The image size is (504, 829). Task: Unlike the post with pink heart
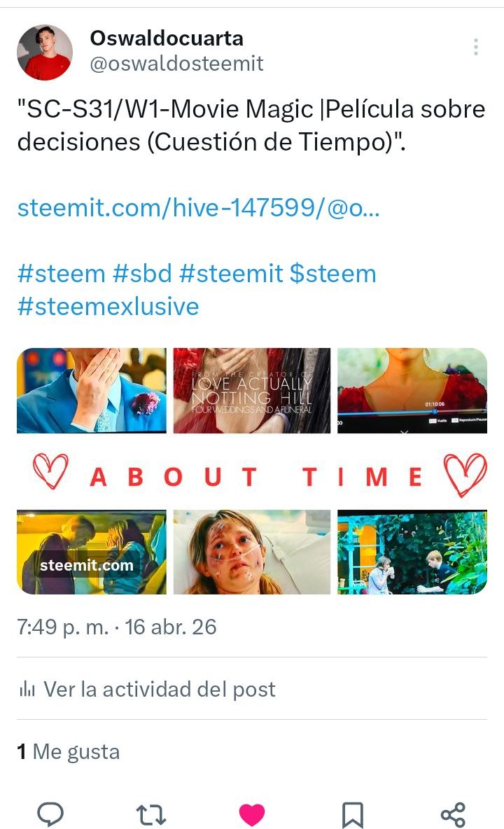(252, 814)
